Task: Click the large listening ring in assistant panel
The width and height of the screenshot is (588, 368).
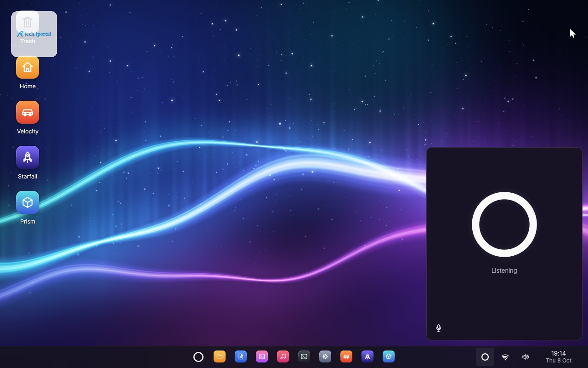Action: point(504,224)
